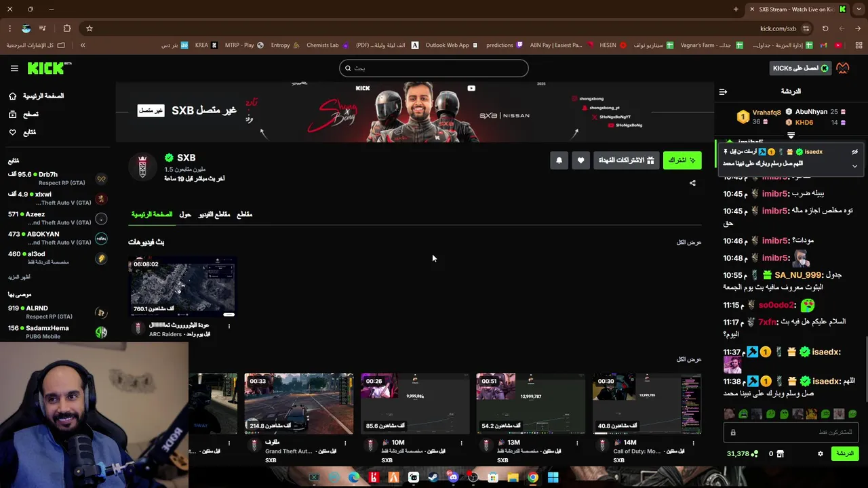This screenshot has height=488, width=868.
Task: Open the options menu of the Grand Theft Auto clip
Action: tap(345, 443)
